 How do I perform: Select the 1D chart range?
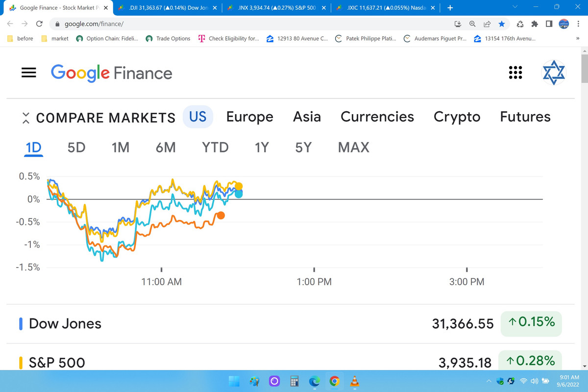click(x=33, y=147)
